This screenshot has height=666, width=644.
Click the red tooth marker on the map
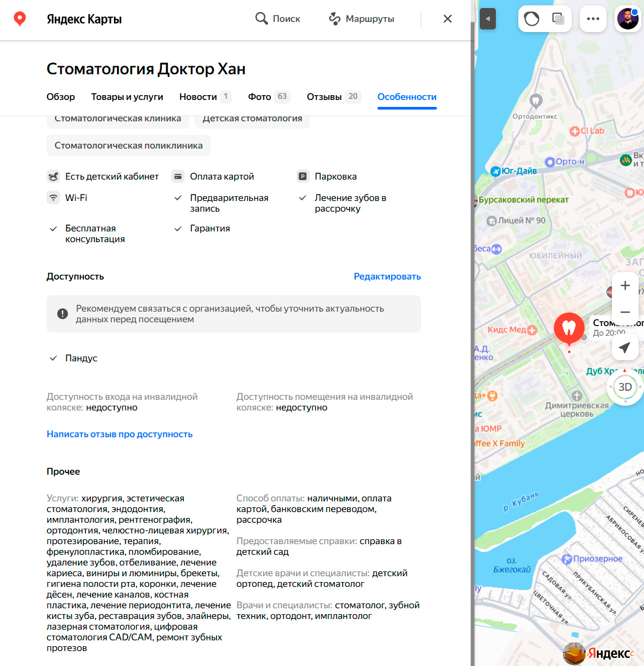(x=569, y=328)
